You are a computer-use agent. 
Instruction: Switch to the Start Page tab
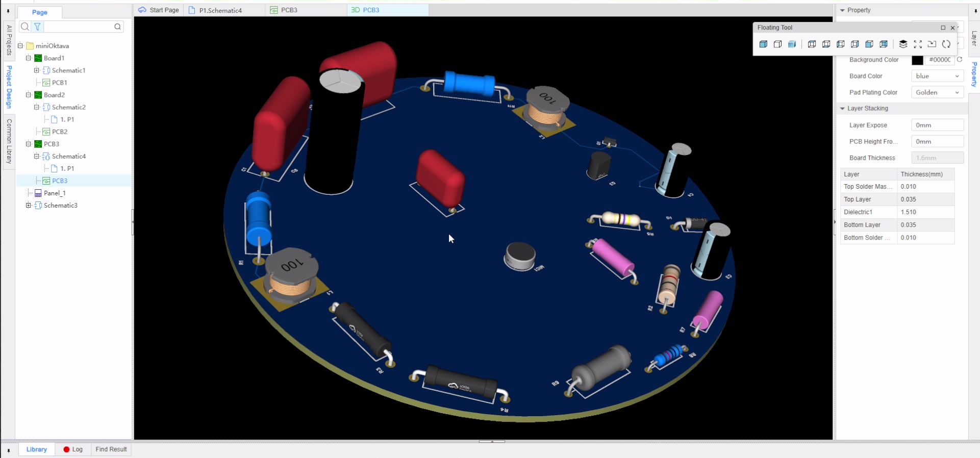(x=159, y=10)
